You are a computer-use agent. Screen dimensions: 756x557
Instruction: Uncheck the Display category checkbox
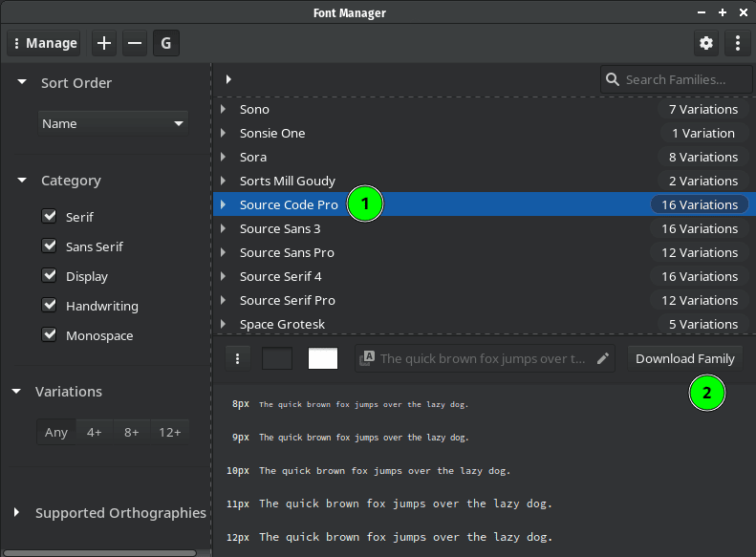(x=49, y=276)
